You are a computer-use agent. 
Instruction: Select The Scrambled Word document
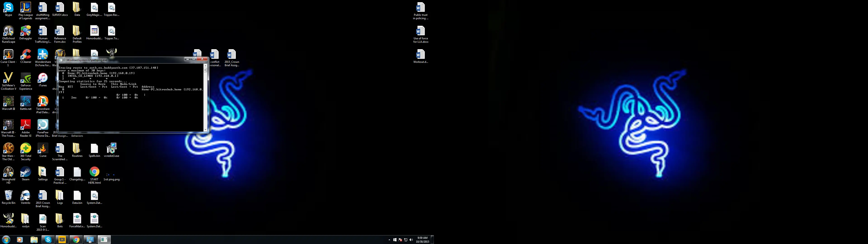(x=60, y=152)
